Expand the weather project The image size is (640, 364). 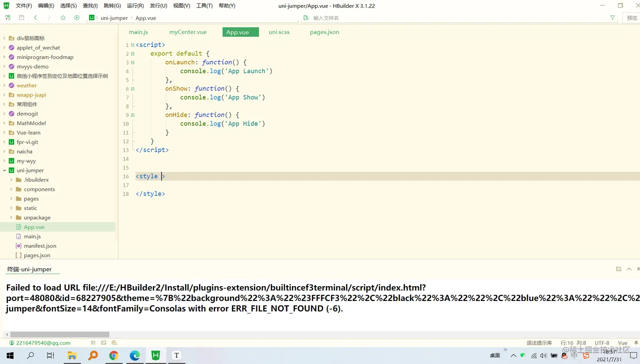tap(4, 85)
